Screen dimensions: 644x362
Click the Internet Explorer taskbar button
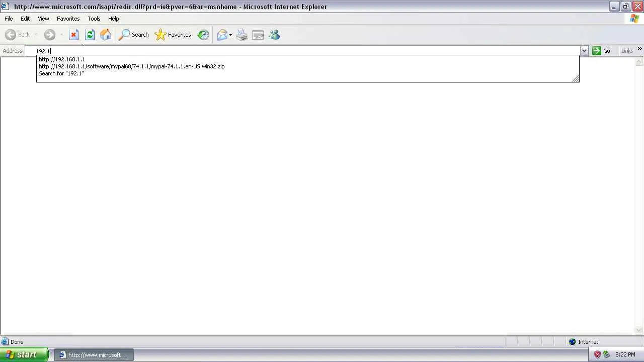(x=94, y=354)
